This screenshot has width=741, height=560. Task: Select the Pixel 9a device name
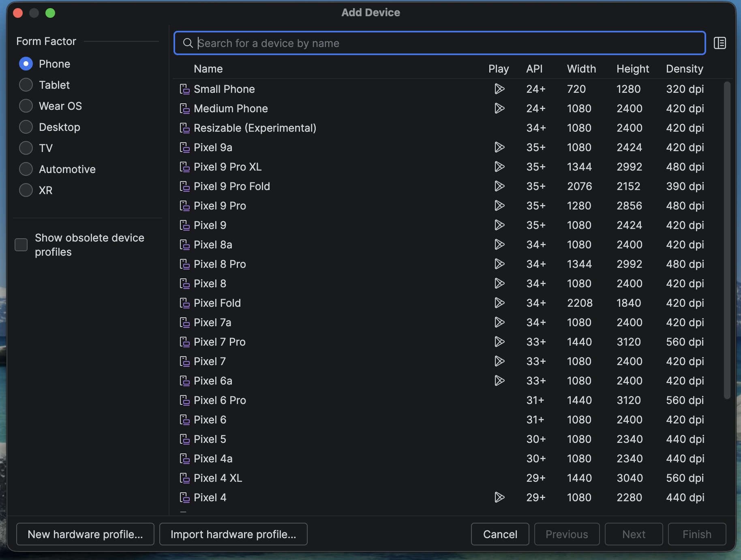213,147
